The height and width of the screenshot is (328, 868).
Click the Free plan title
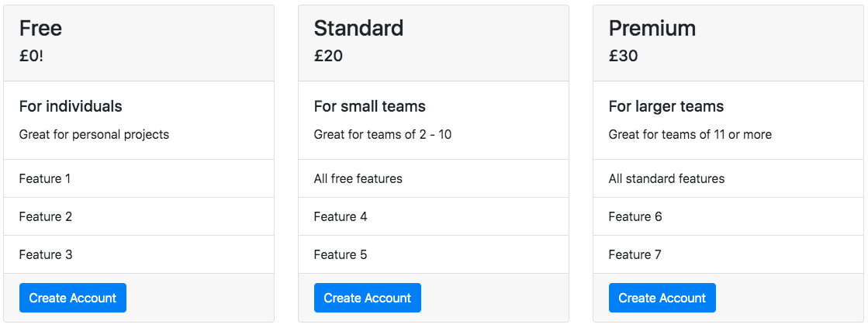[40, 29]
